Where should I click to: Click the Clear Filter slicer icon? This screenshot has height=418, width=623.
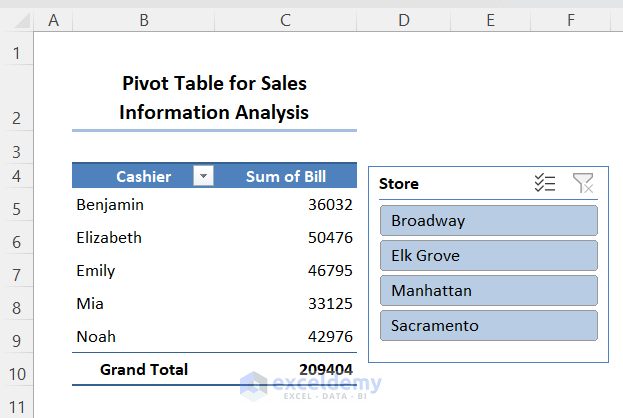tap(583, 183)
